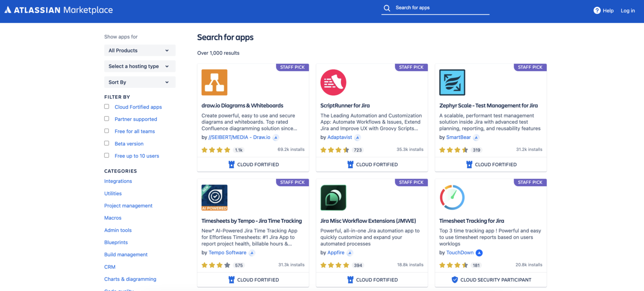Click the partner badge next to Appfire

tap(350, 253)
